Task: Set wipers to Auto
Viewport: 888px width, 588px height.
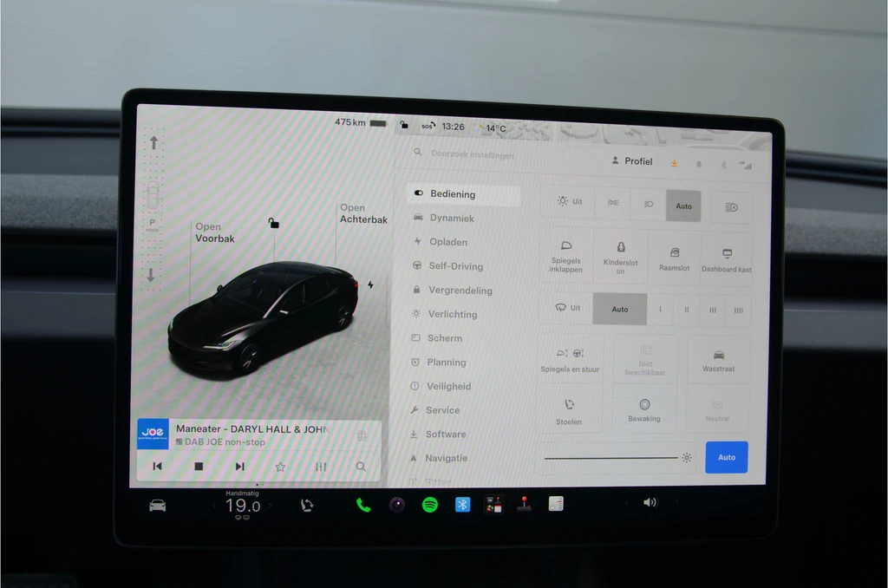Action: pos(619,309)
